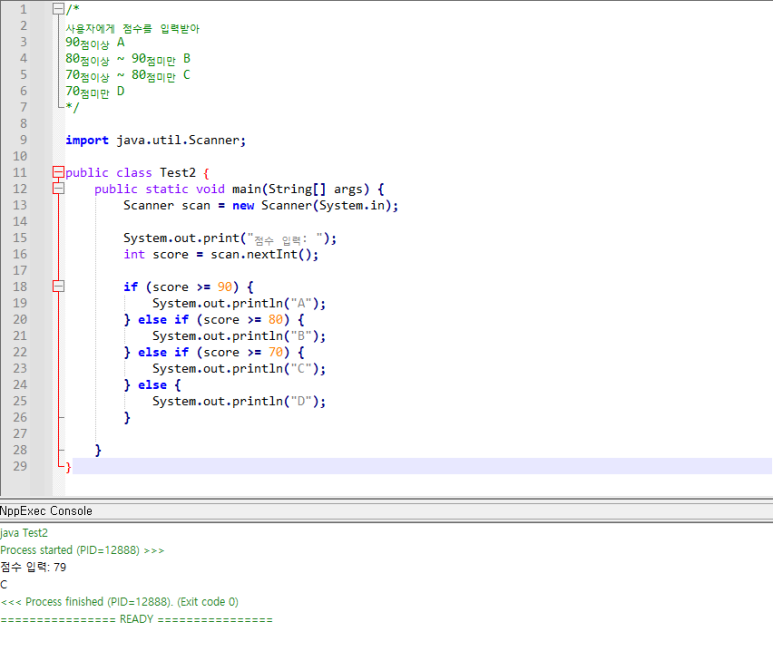Click the closing brace on highlighted line 29
Viewport: 773px width, 651px height.
pyautogui.click(x=68, y=467)
